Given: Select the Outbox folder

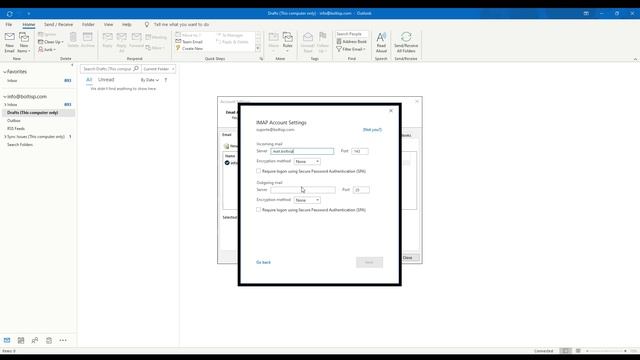Looking at the screenshot, I should (x=13, y=120).
